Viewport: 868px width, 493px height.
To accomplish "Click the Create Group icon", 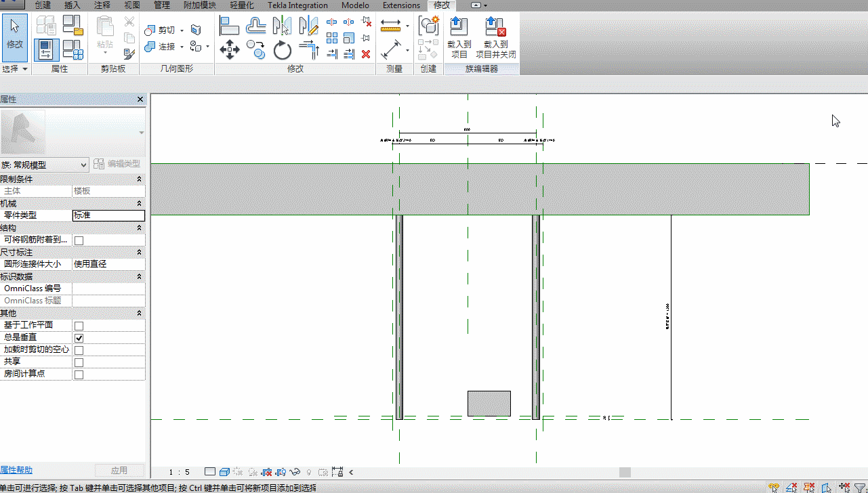I will (x=428, y=26).
